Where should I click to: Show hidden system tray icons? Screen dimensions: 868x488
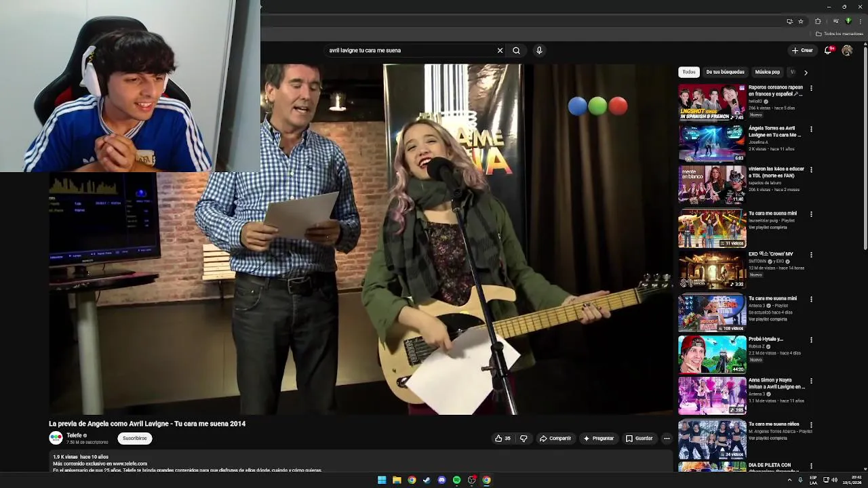[789, 480]
